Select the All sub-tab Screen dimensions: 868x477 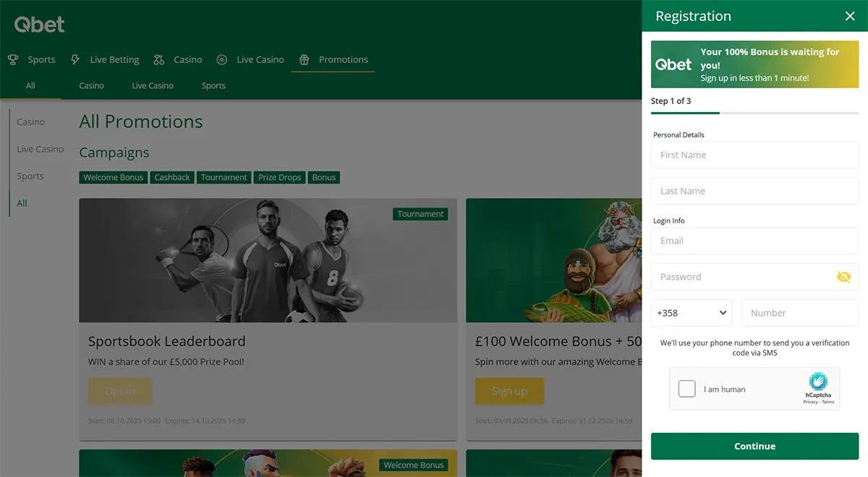(x=30, y=85)
